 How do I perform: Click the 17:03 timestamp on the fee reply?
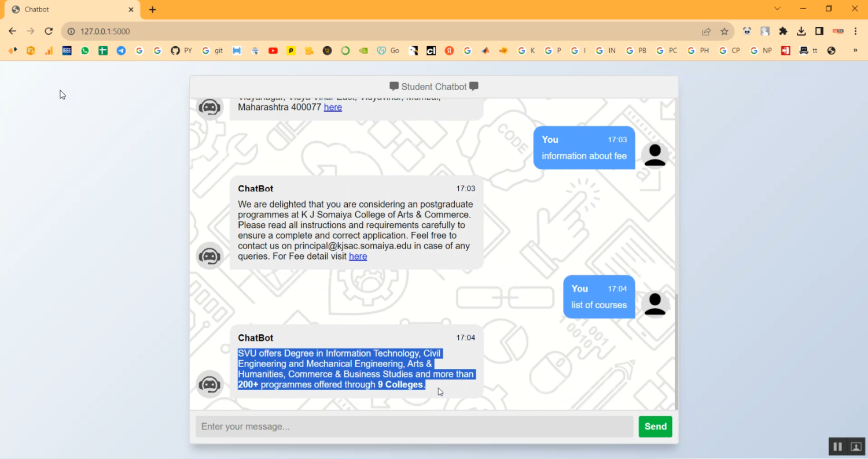(466, 188)
